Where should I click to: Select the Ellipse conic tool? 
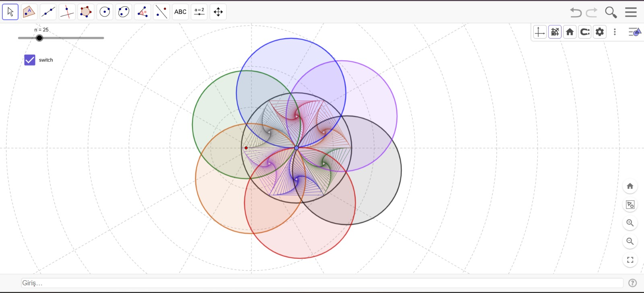(x=124, y=12)
